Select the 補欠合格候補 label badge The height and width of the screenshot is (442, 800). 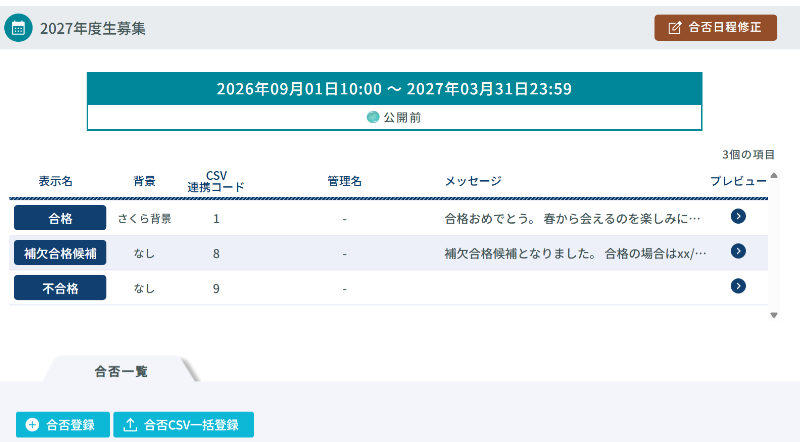(60, 253)
